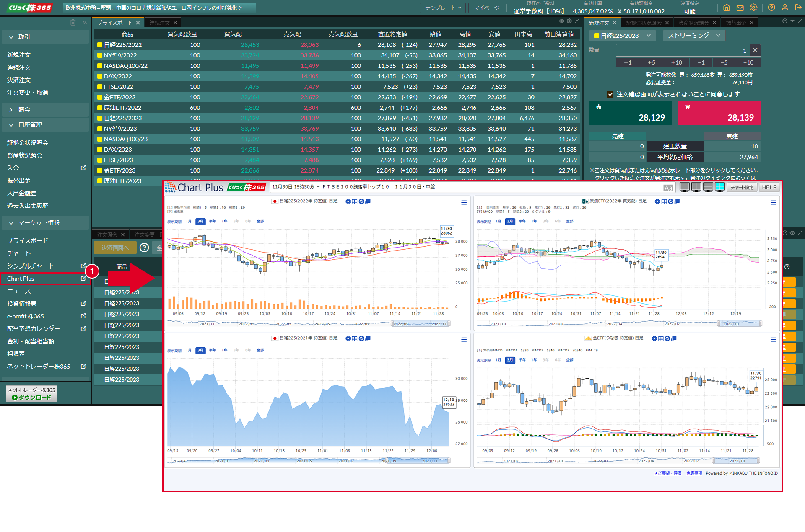Screen dimensions: 805x532
Task: Click font size Aa icon in Chart Plus
Action: (668, 188)
